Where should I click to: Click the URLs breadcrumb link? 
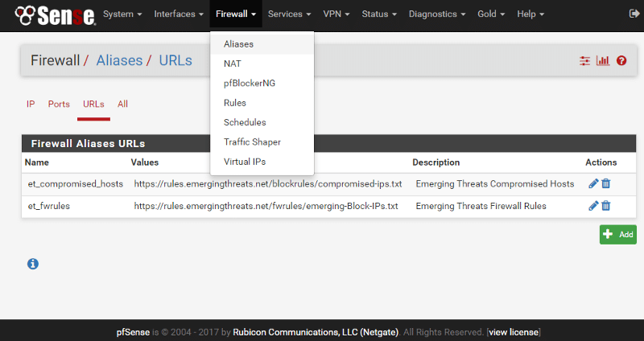pos(175,61)
